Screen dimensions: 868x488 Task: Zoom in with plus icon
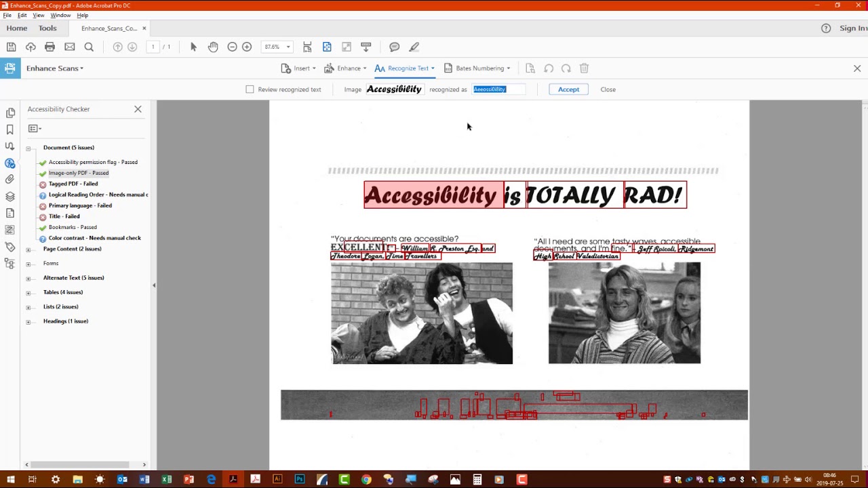pyautogui.click(x=247, y=47)
